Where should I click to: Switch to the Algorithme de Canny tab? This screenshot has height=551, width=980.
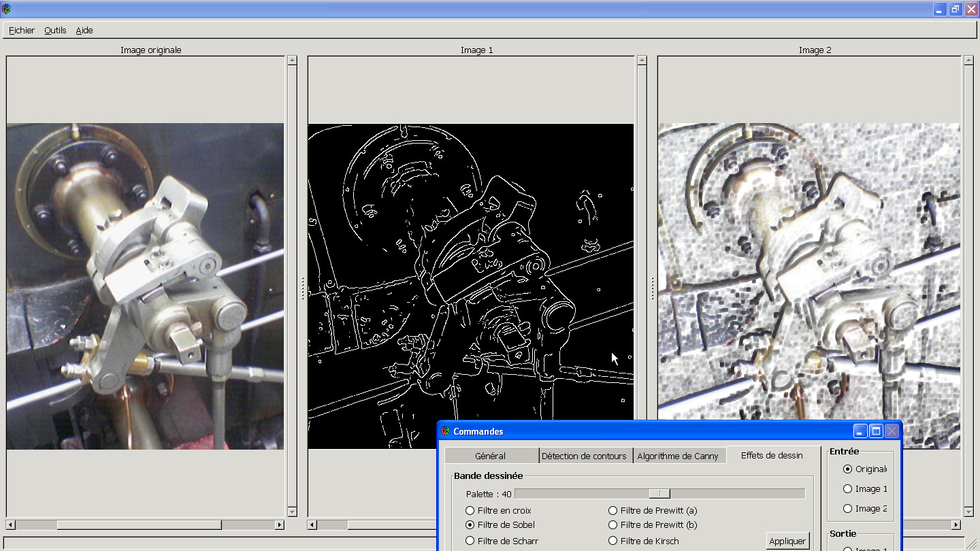click(678, 456)
